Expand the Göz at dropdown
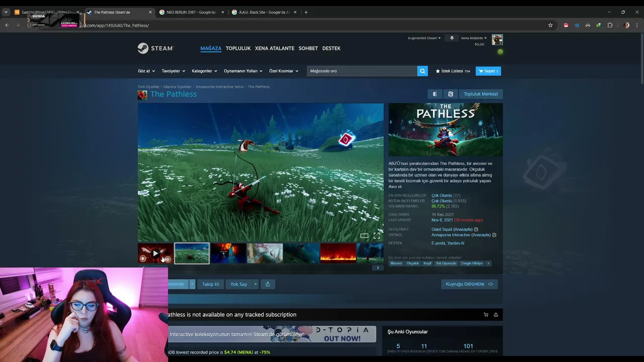644x362 pixels. click(146, 71)
